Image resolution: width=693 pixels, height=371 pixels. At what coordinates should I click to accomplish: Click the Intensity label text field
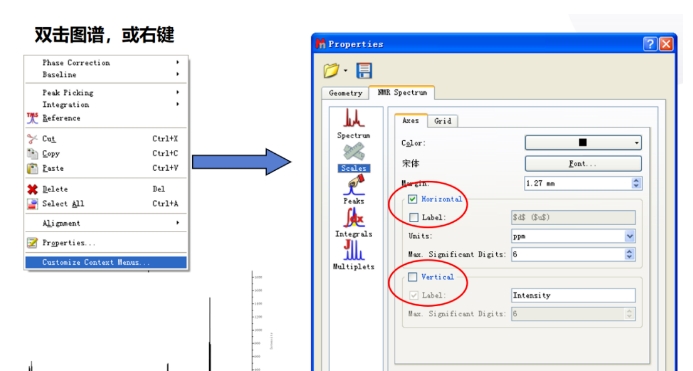[573, 295]
